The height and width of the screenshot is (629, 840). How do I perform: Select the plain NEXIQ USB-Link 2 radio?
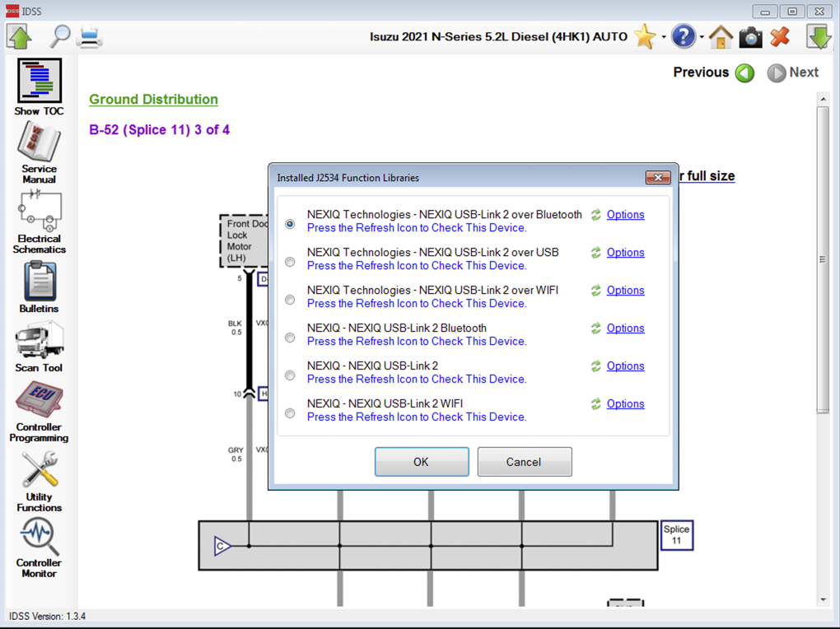click(x=290, y=375)
